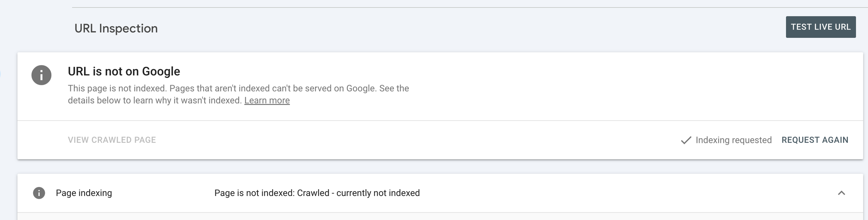The image size is (868, 220).
Task: Click VIEW CRAWLED PAGE
Action: click(112, 140)
